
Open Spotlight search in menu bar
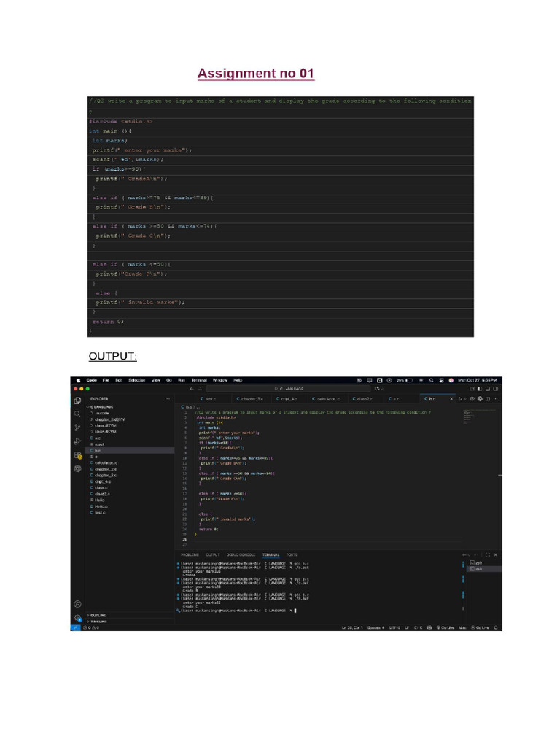(432, 380)
